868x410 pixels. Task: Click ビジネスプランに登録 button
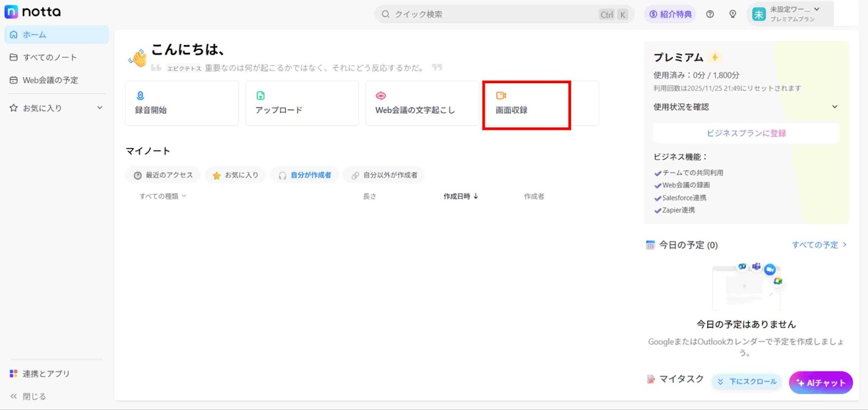[x=746, y=133]
